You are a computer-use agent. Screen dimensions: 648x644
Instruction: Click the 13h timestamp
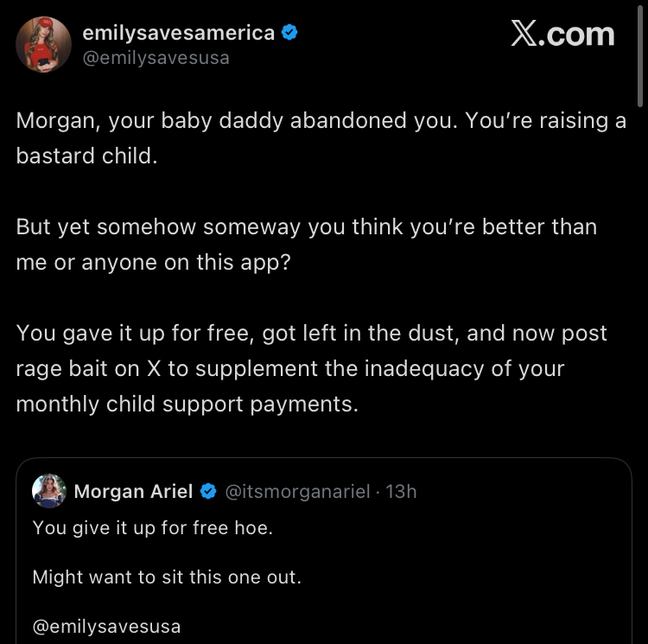point(401,492)
